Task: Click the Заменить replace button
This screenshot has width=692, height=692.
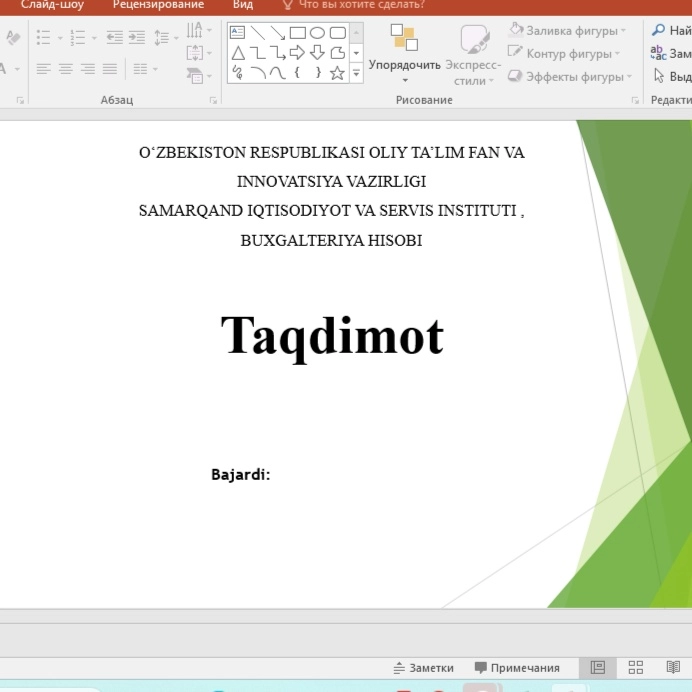Action: click(x=671, y=53)
